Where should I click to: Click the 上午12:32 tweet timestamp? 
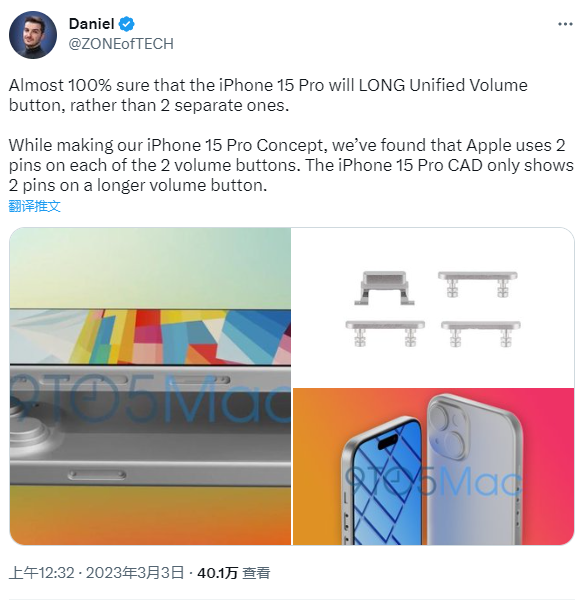tap(41, 573)
